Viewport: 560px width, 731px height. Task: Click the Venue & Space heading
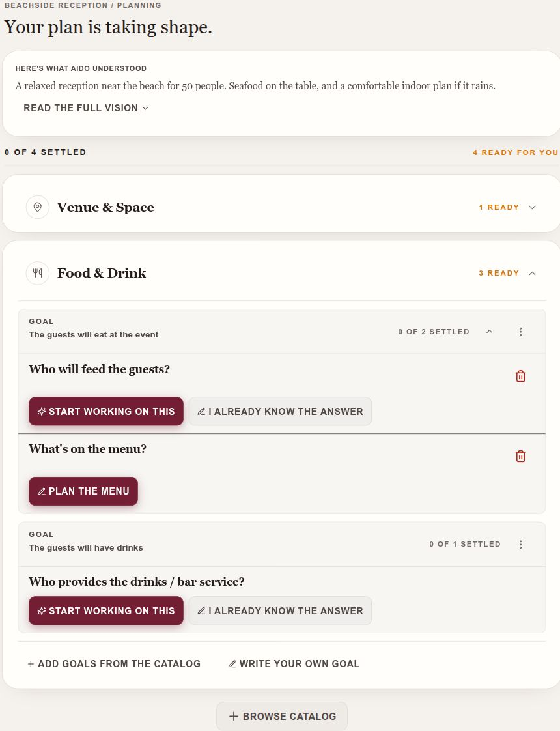pos(105,207)
